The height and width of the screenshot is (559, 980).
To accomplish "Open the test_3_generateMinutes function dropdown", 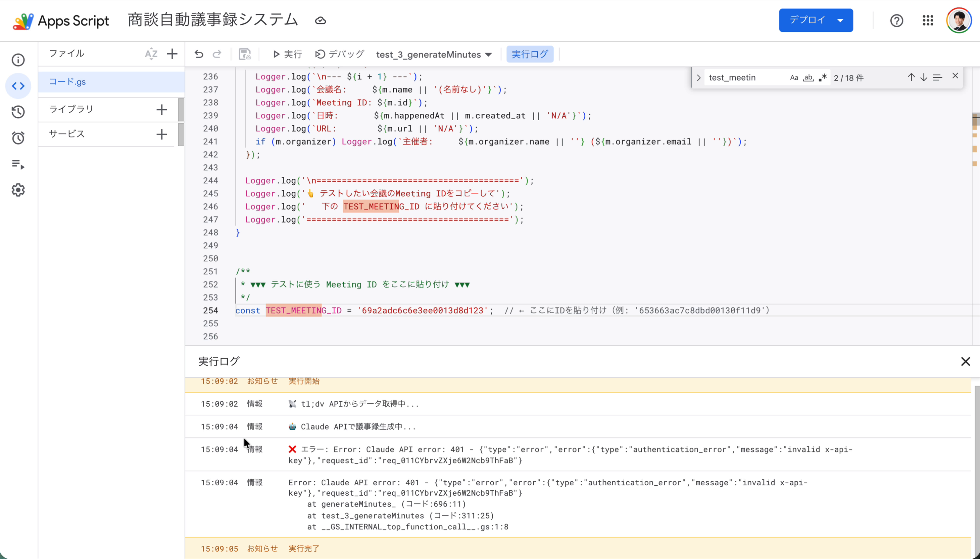I will coord(434,55).
